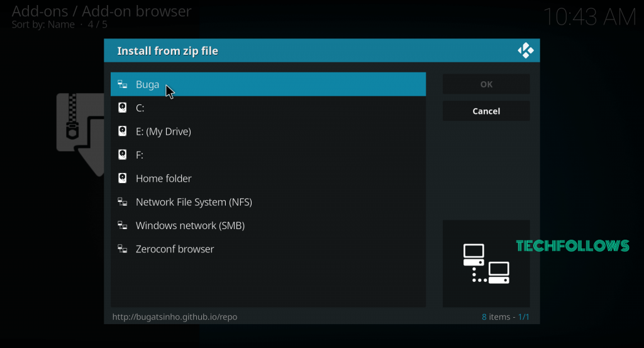Click the 8 items - 1/1 counter
Viewport: 644px width, 348px height.
[506, 317]
